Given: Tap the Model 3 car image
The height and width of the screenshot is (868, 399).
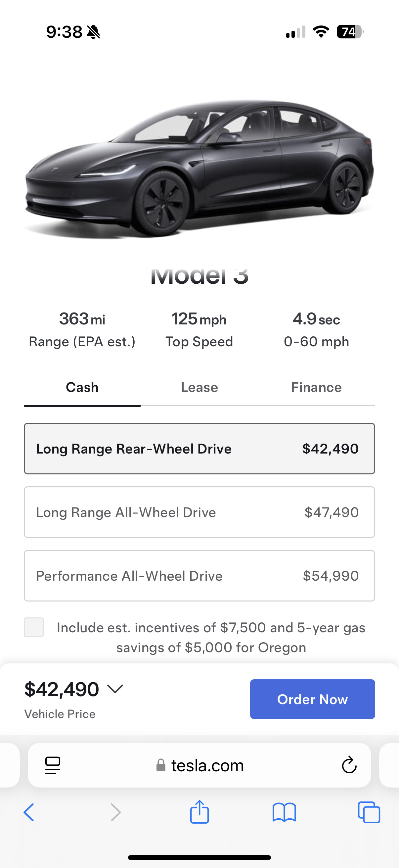Looking at the screenshot, I should pyautogui.click(x=199, y=169).
